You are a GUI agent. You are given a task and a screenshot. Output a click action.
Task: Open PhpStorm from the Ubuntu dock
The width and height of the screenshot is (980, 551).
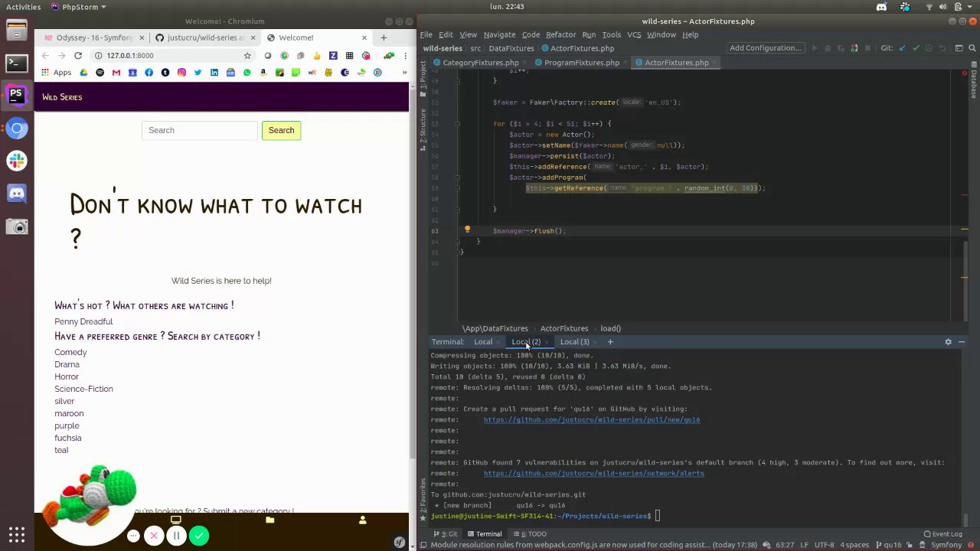16,96
